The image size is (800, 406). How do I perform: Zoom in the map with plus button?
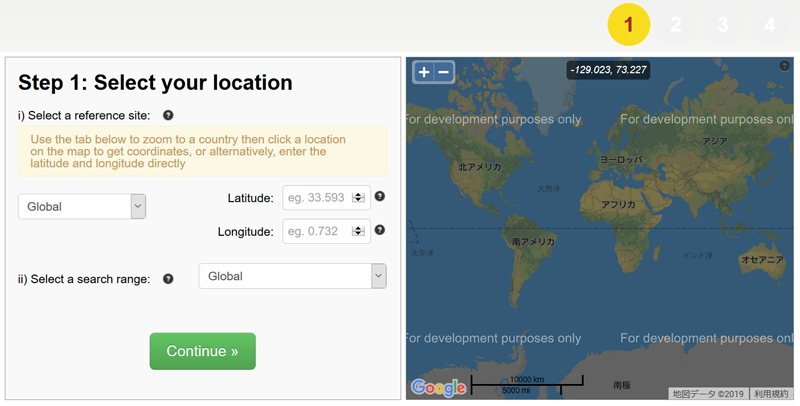click(x=424, y=72)
